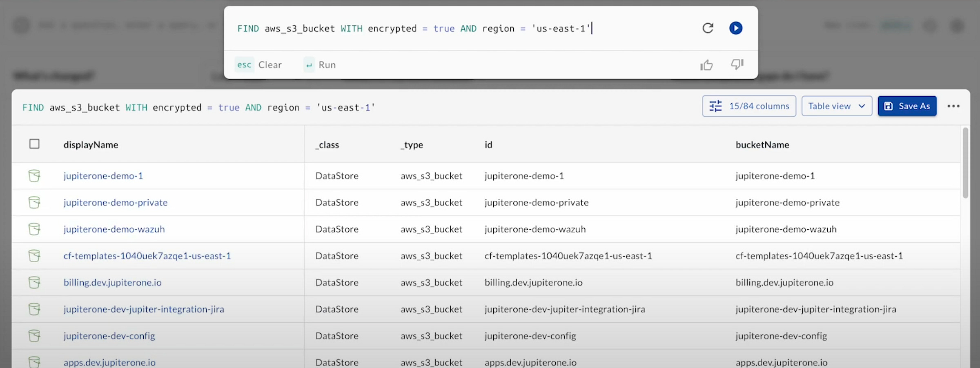Click bucketName cell billing.dev.jupiterone.io

(784, 282)
